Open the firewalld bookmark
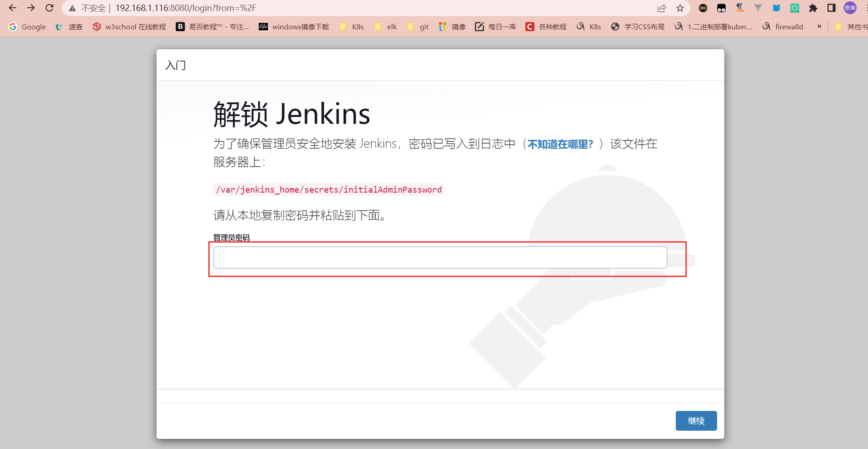This screenshot has height=449, width=868. pos(783,27)
